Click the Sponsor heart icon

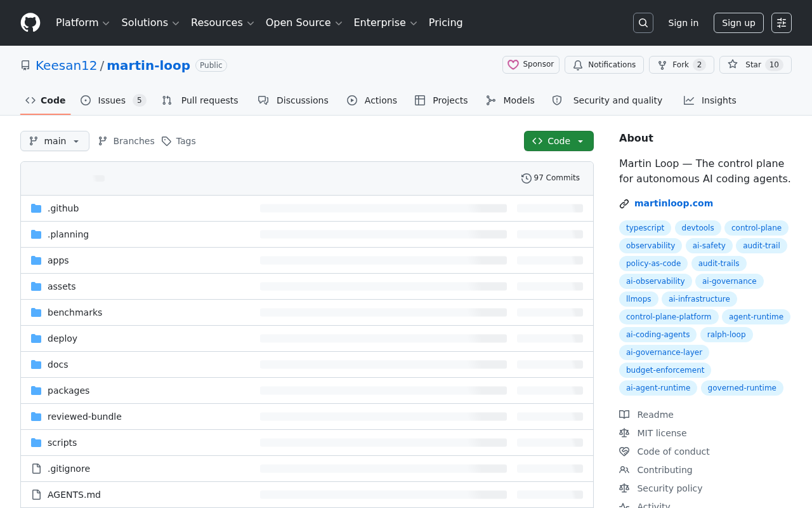coord(513,65)
